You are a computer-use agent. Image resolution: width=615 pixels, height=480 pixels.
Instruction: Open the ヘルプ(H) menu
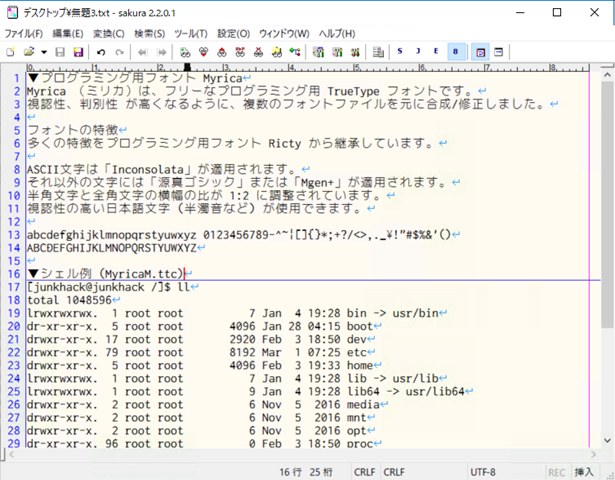[x=337, y=34]
